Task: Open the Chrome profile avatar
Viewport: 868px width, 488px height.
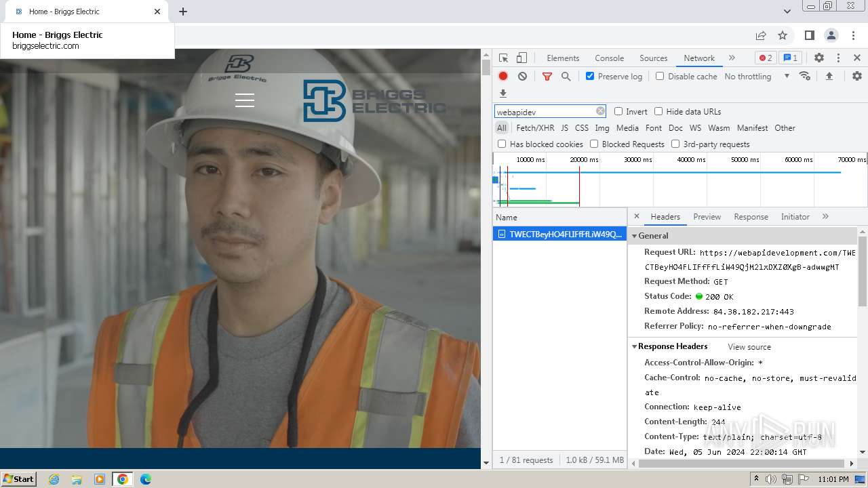Action: pos(831,35)
